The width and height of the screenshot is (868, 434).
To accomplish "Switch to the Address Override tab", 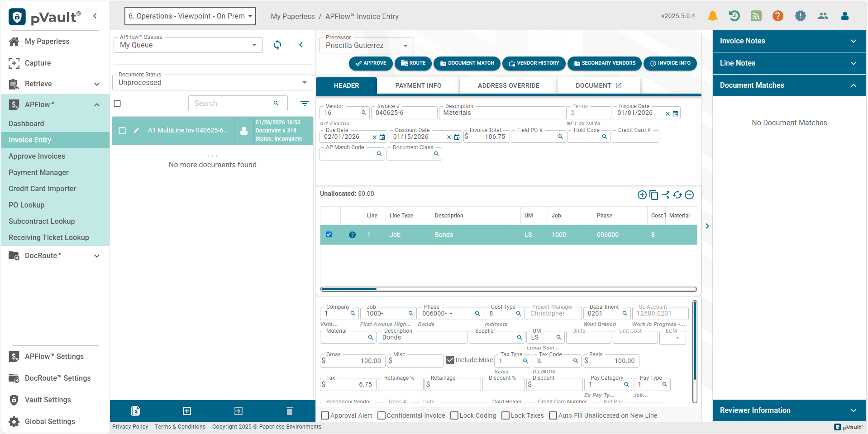I will tap(508, 85).
